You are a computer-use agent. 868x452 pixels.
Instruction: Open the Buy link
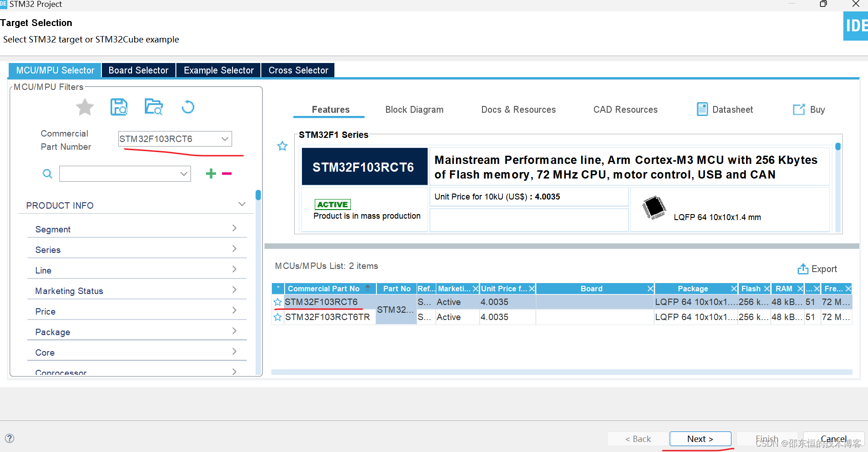pos(809,110)
